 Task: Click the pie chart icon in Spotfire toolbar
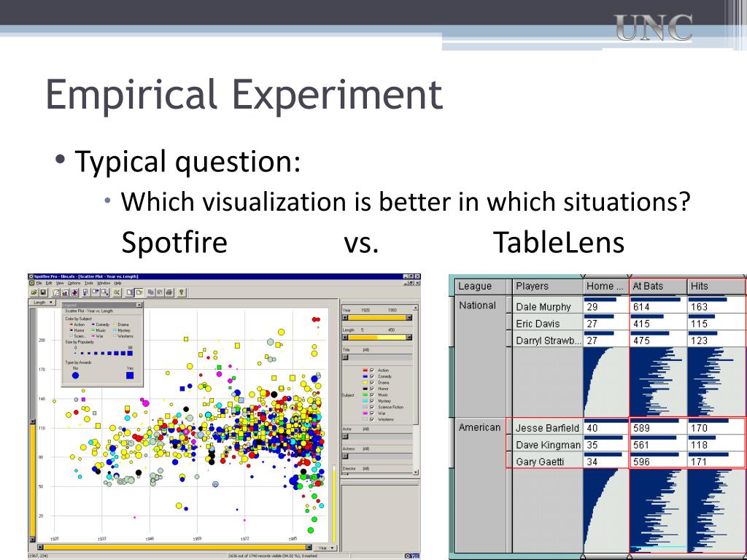75,292
